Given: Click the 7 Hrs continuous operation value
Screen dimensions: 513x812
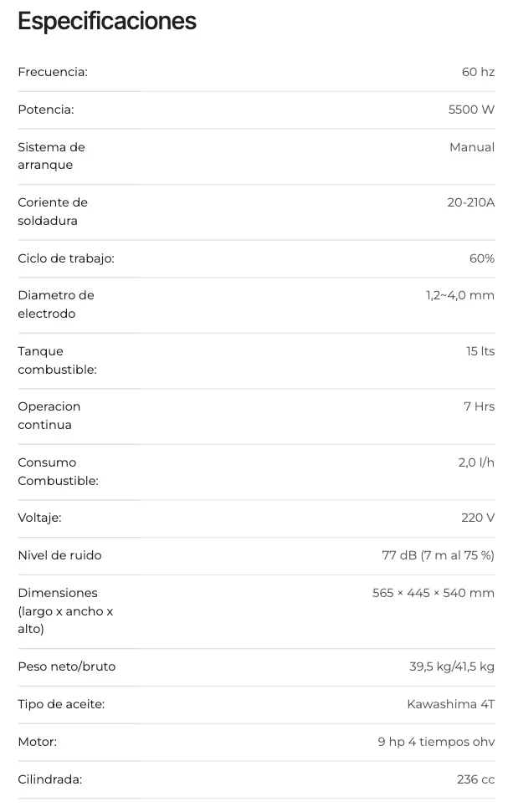Looking at the screenshot, I should [x=479, y=406].
